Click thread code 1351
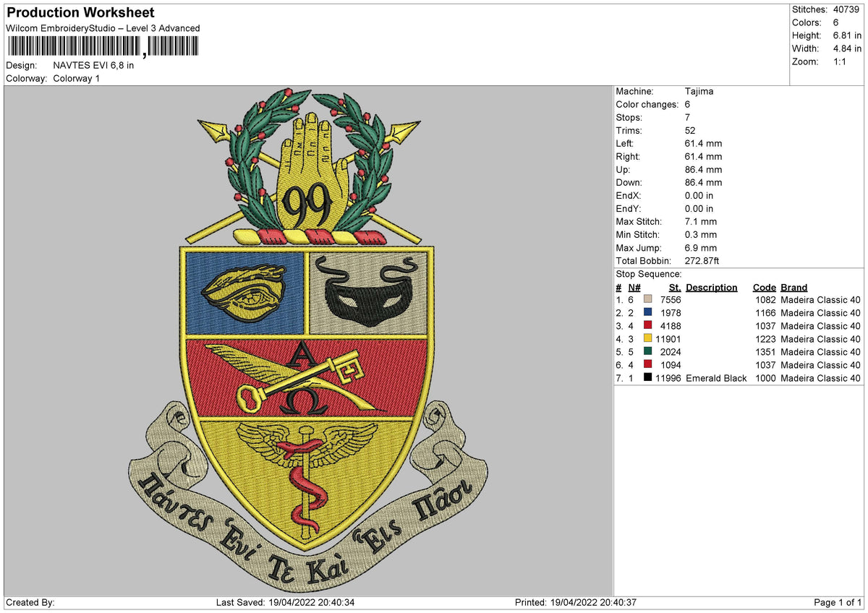This screenshot has width=868, height=613. (x=765, y=352)
